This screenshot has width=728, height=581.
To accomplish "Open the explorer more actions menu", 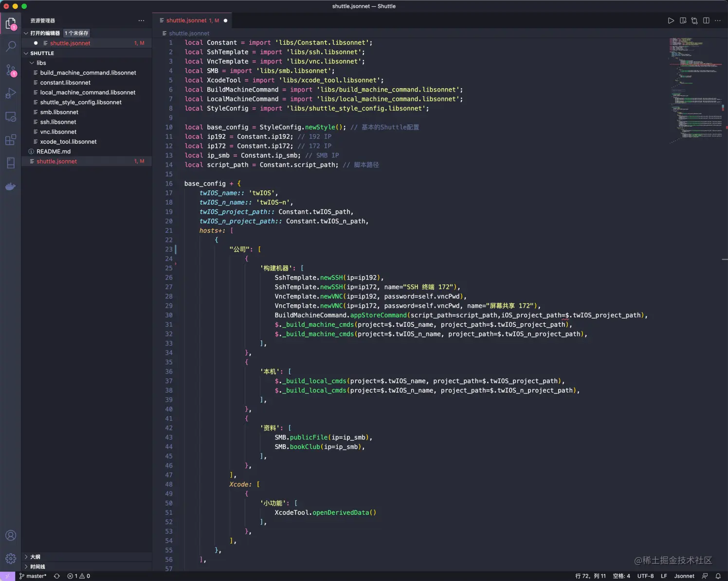I will pos(141,20).
